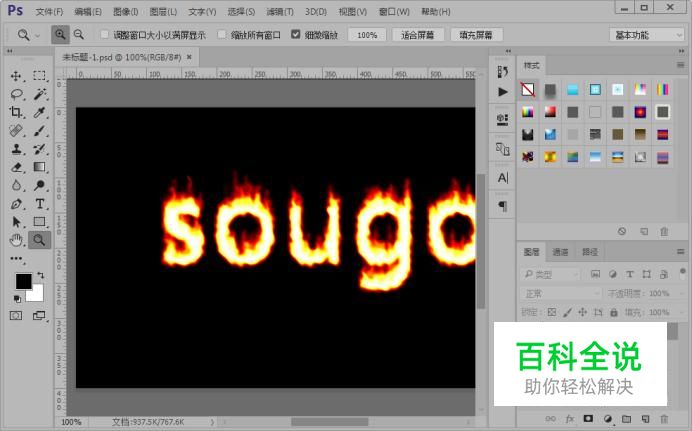Toggle lock position icon
Viewport: 692px width, 431px height.
click(583, 312)
